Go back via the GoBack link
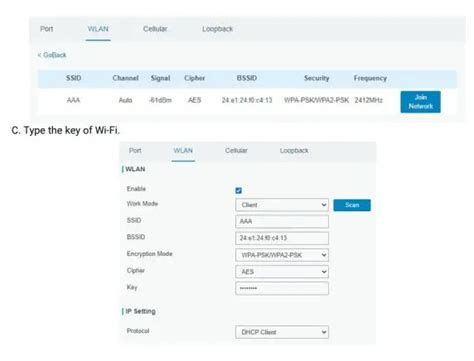 coord(52,55)
